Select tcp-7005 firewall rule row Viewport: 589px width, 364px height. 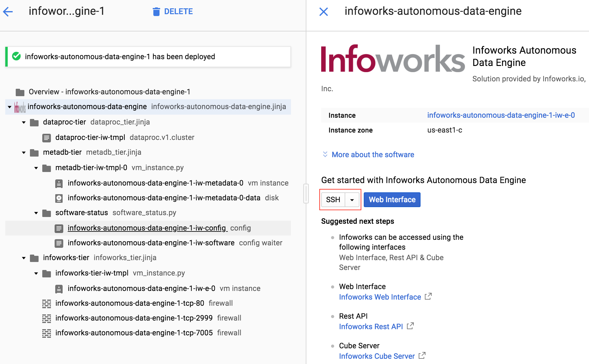tap(148, 333)
